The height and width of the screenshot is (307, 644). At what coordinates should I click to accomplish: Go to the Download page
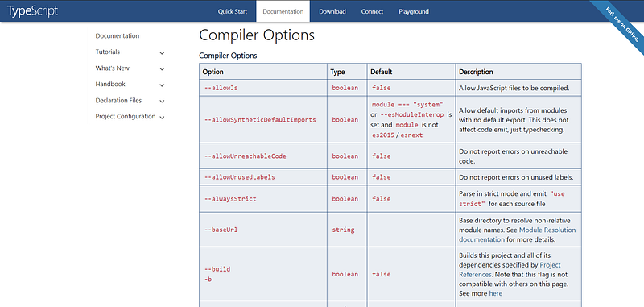[332, 11]
